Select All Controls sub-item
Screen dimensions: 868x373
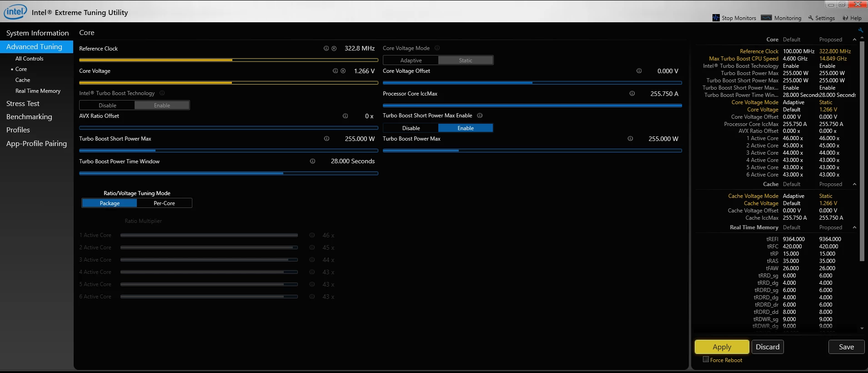coord(30,59)
